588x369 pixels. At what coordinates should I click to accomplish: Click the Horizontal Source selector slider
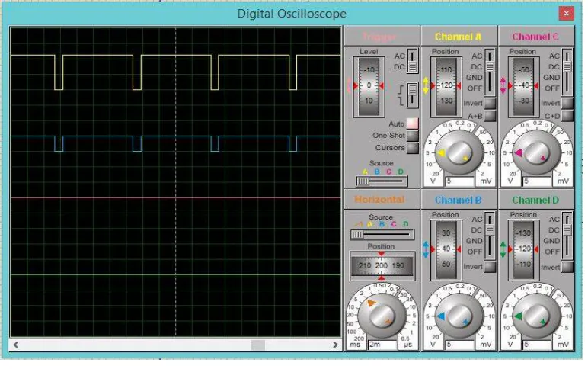[382, 235]
